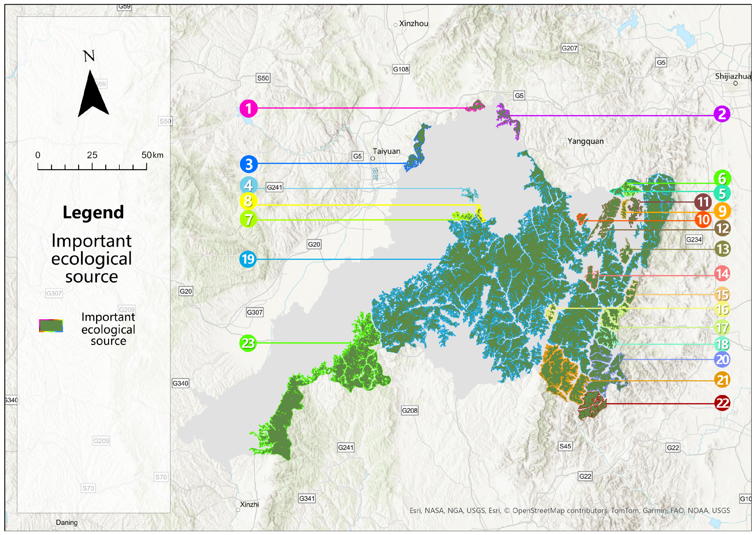
Task: Click the Legend title text
Action: pyautogui.click(x=93, y=213)
